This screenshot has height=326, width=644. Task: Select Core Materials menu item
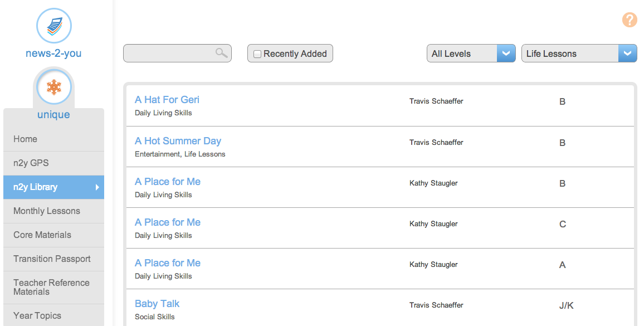(42, 235)
